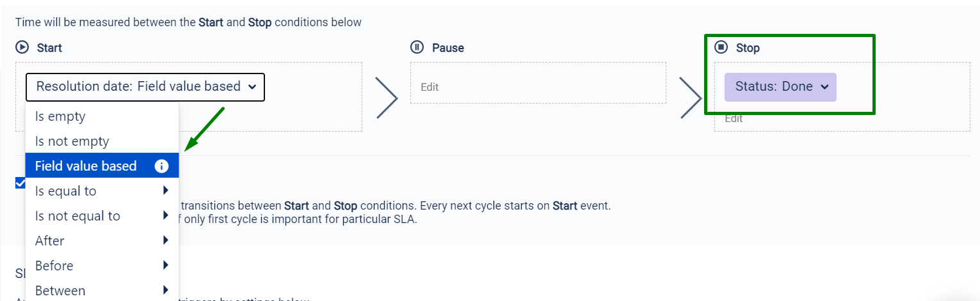Click info icon beside Field value based
Screen dimensions: 980x301
(161, 166)
